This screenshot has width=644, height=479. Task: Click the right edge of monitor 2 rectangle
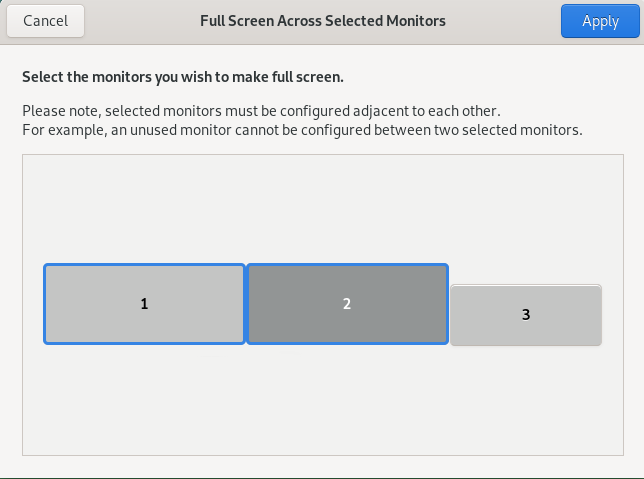[446, 304]
